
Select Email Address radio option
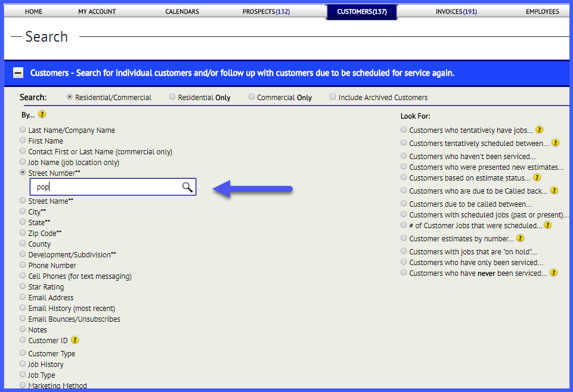tap(23, 297)
